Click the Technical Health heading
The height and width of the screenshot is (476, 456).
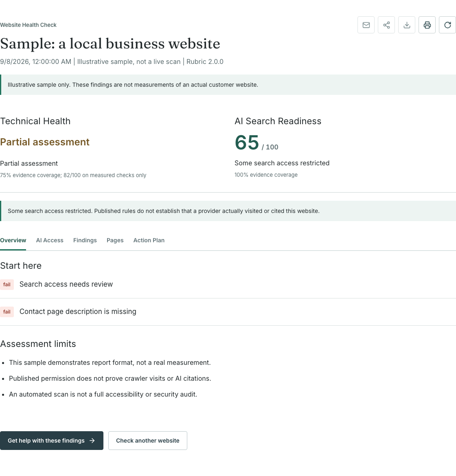(35, 121)
